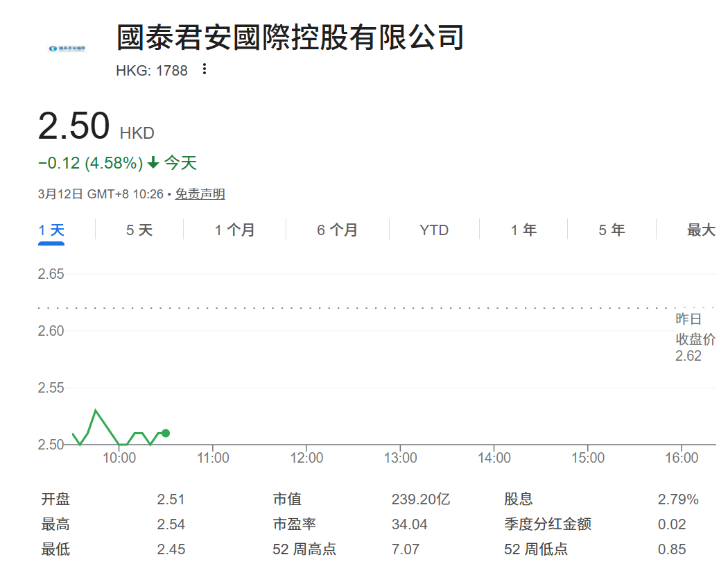The width and height of the screenshot is (728, 582).
Task: Open the 免责声明 disclaimer link
Action: 200,194
